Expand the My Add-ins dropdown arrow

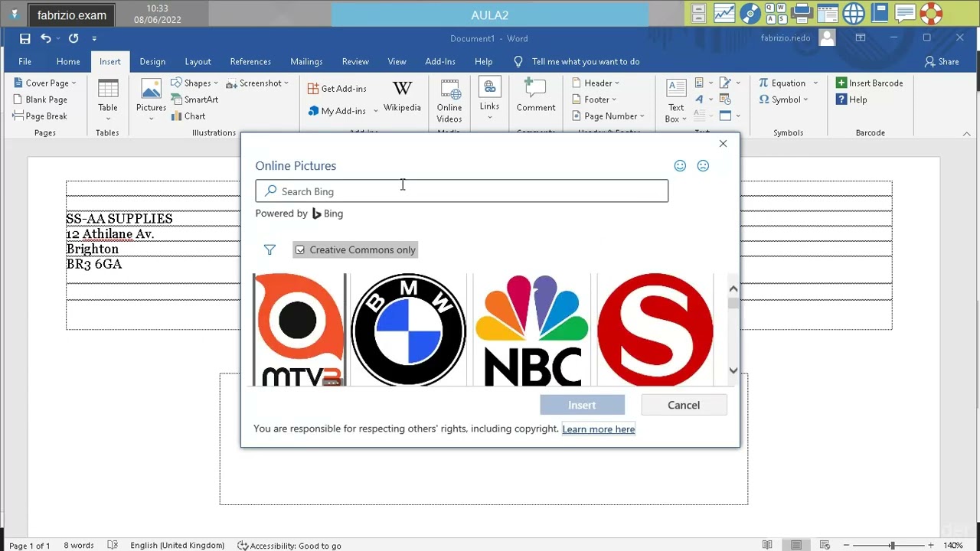coord(376,111)
